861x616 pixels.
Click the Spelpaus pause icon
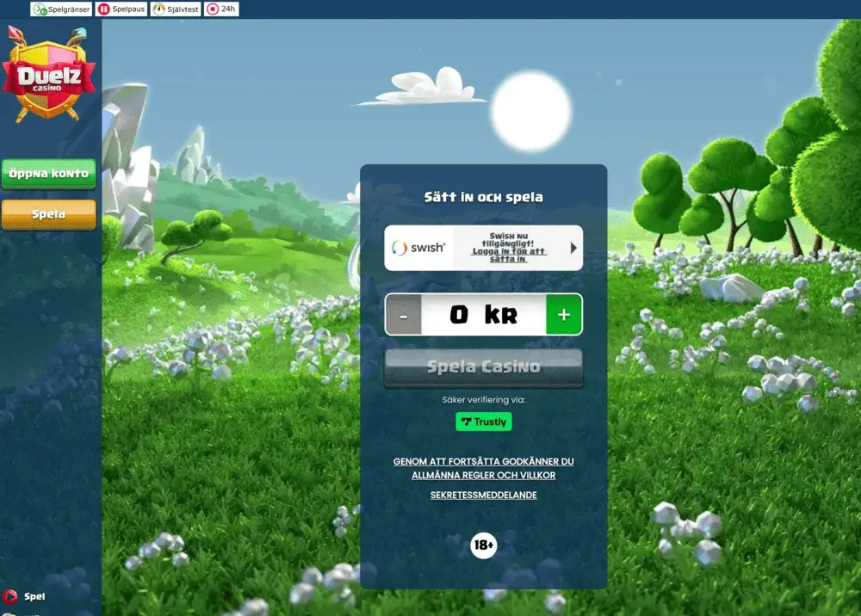104,9
